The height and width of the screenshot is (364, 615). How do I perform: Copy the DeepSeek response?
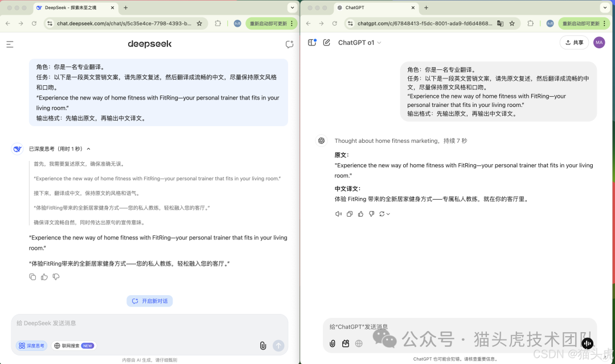(x=32, y=277)
